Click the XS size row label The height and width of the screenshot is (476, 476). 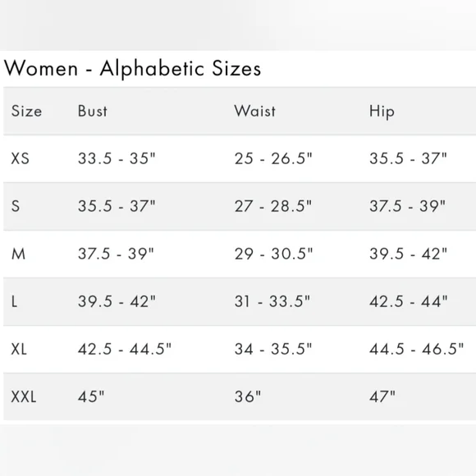click(x=20, y=158)
